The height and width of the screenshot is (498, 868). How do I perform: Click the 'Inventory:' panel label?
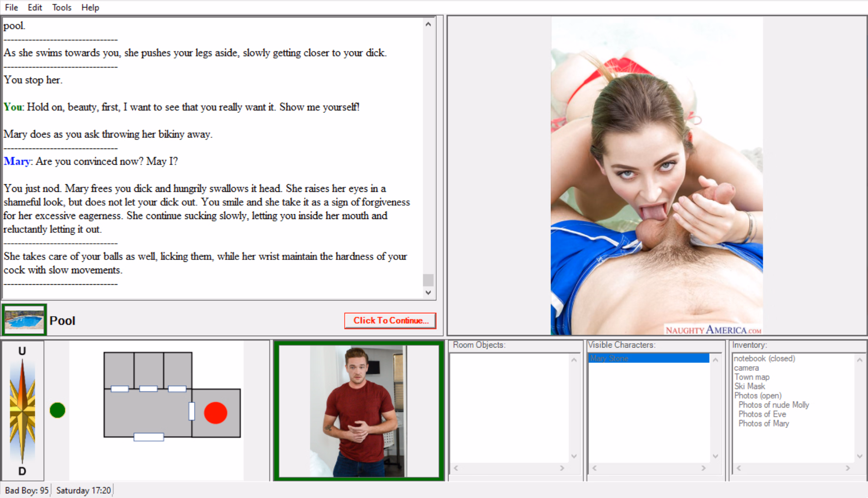(x=749, y=345)
